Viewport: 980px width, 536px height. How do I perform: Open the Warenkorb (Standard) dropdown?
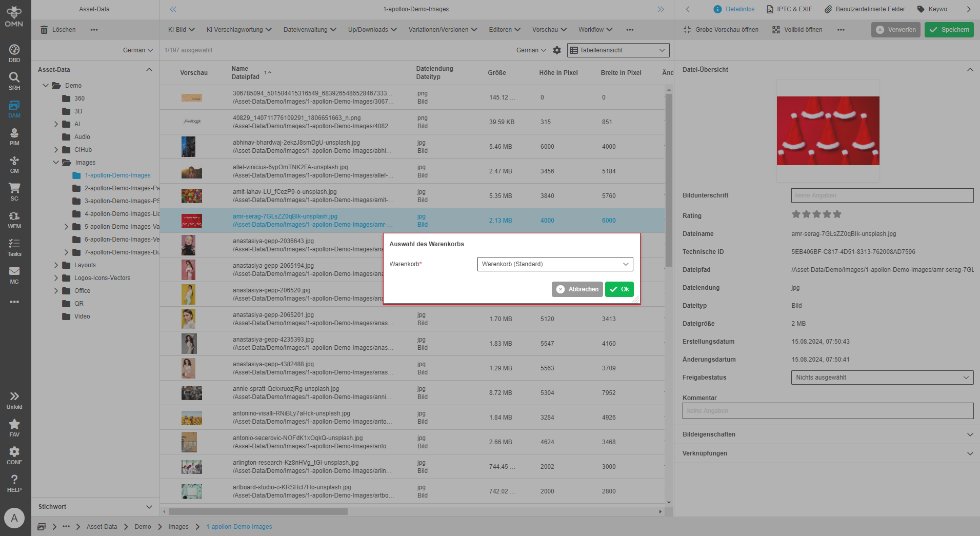pos(555,264)
